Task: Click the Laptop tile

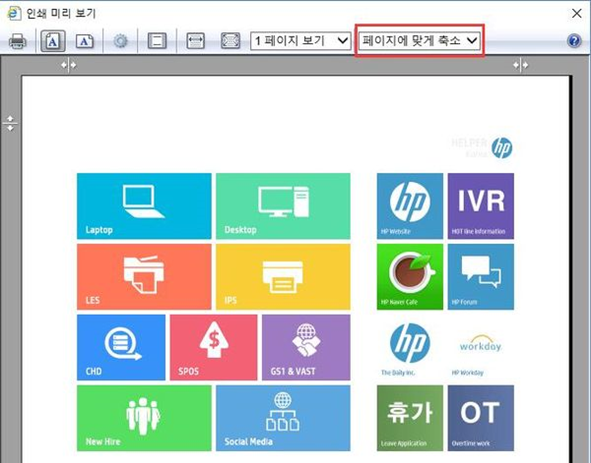Action: coord(144,206)
